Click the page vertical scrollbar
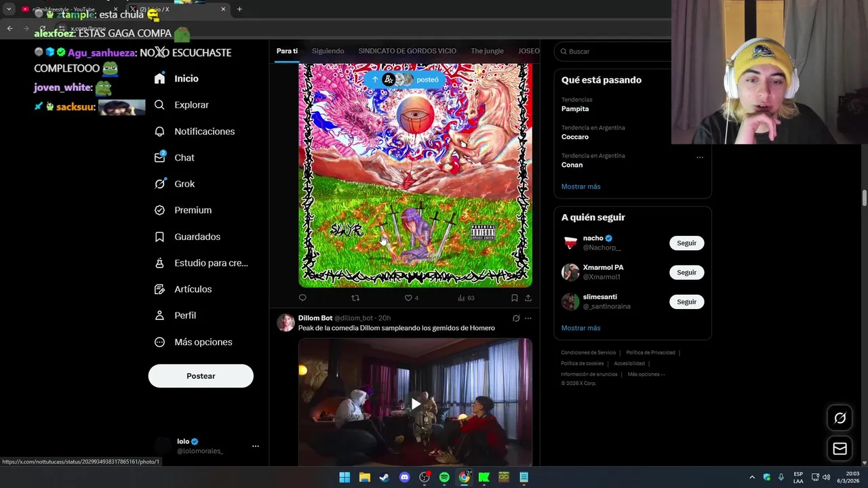Viewport: 868px width, 488px height. click(x=864, y=198)
